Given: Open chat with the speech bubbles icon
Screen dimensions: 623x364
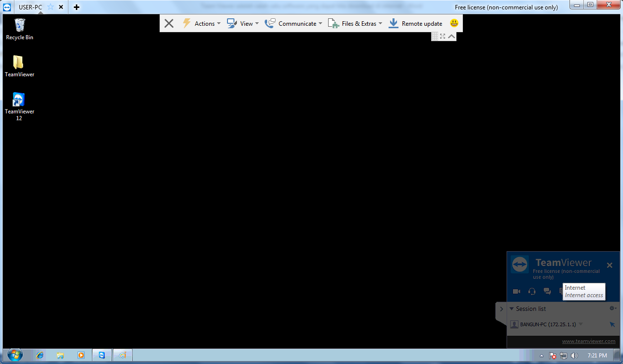Looking at the screenshot, I should [x=547, y=292].
